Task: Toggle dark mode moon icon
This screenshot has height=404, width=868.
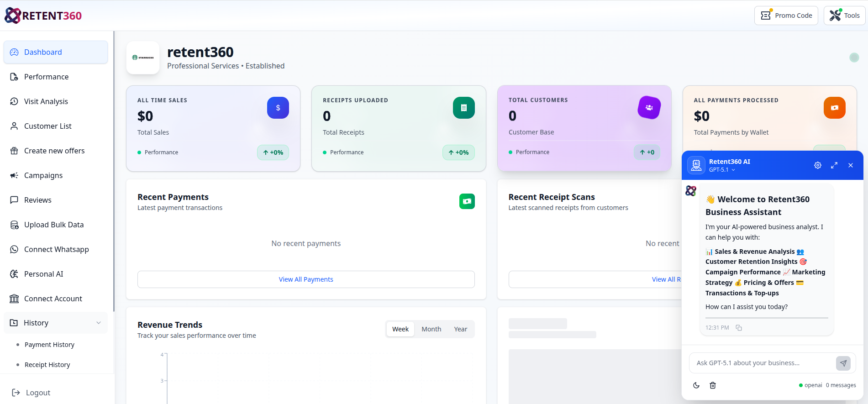Action: tap(696, 385)
